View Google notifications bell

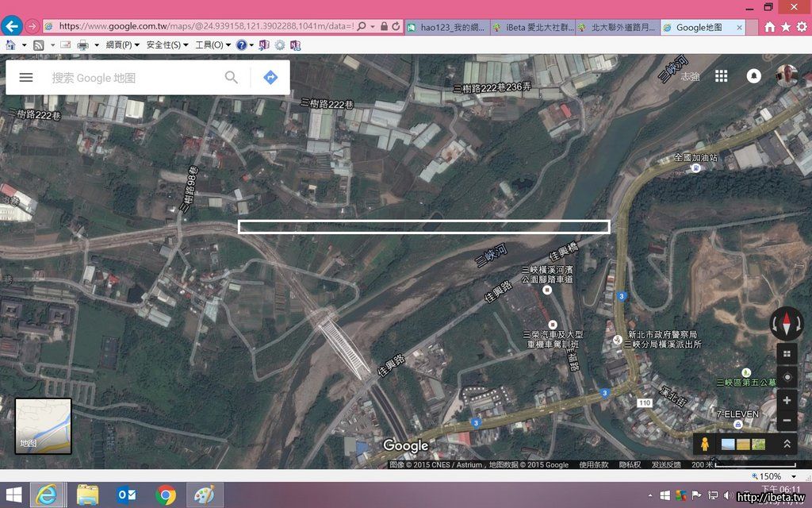coord(754,76)
